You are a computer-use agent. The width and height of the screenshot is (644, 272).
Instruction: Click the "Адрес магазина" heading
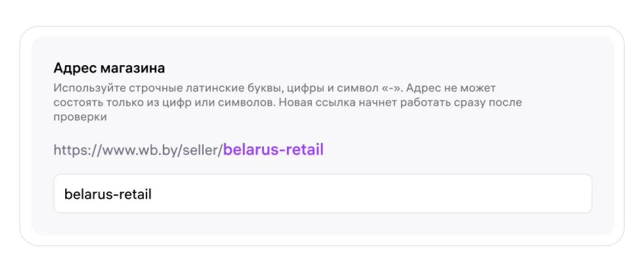click(x=109, y=68)
